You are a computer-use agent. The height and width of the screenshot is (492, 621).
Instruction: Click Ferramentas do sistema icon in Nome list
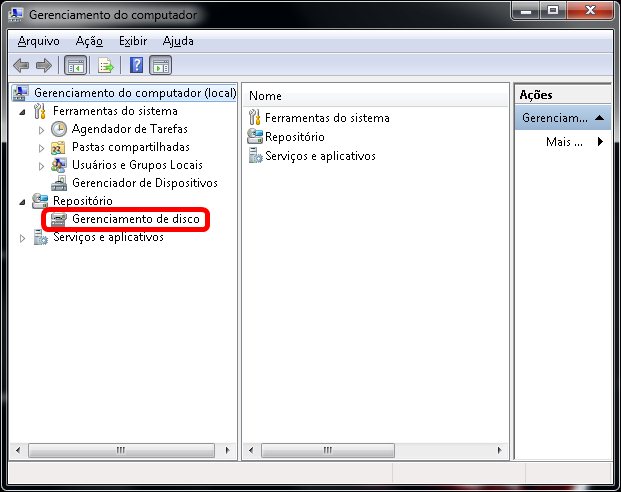click(x=255, y=118)
